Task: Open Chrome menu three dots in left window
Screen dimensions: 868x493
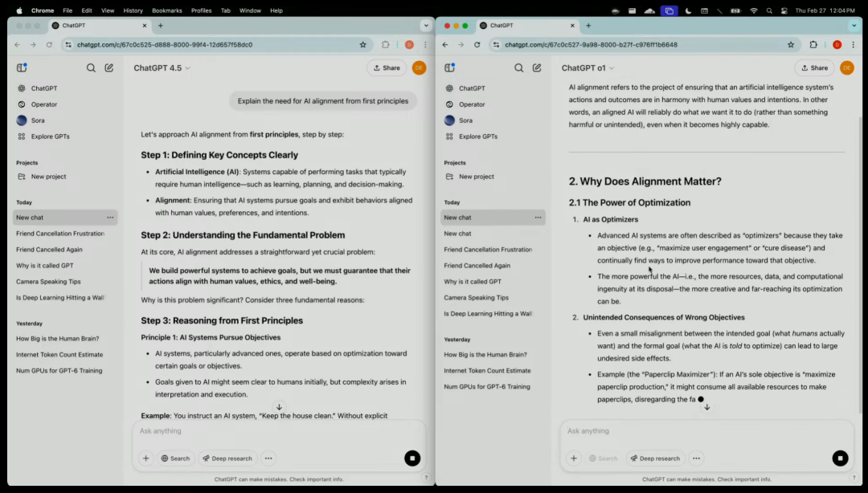Action: [x=425, y=45]
